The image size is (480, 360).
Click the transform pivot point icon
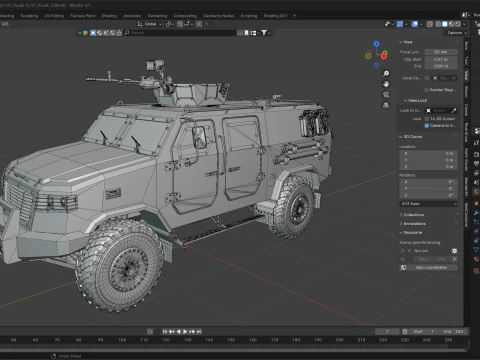168,24
